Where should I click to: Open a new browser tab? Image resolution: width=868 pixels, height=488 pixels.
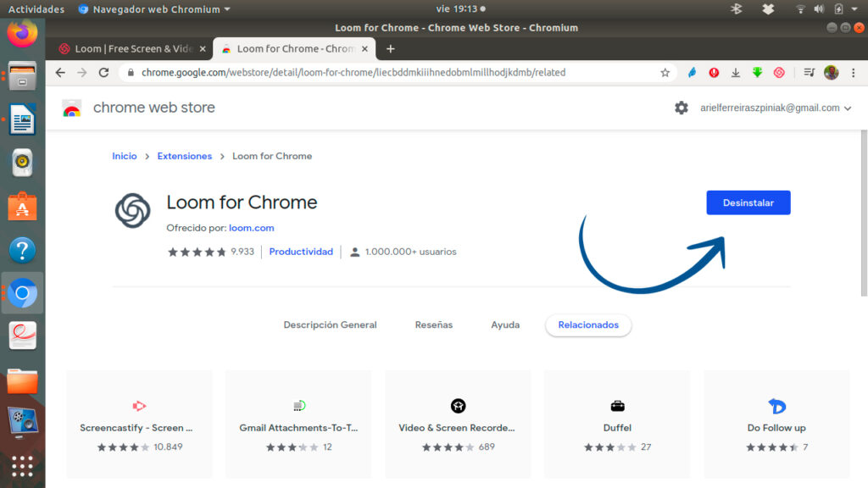(x=390, y=48)
